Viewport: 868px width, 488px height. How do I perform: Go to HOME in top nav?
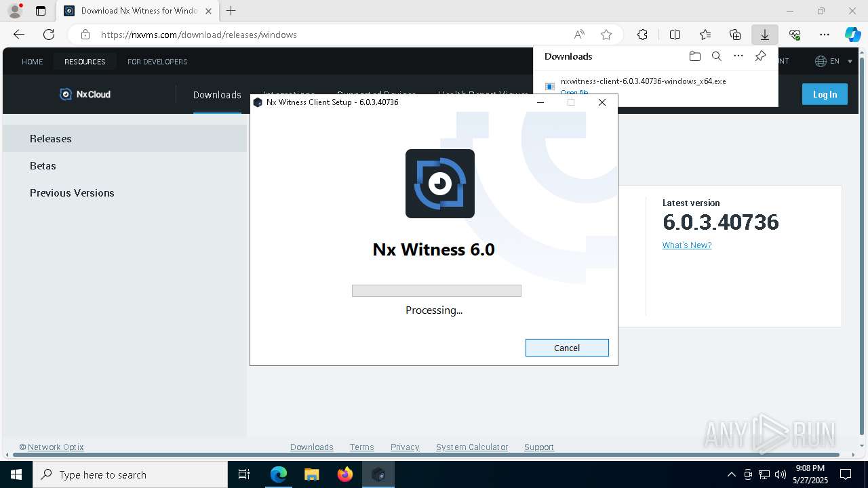pyautogui.click(x=33, y=62)
